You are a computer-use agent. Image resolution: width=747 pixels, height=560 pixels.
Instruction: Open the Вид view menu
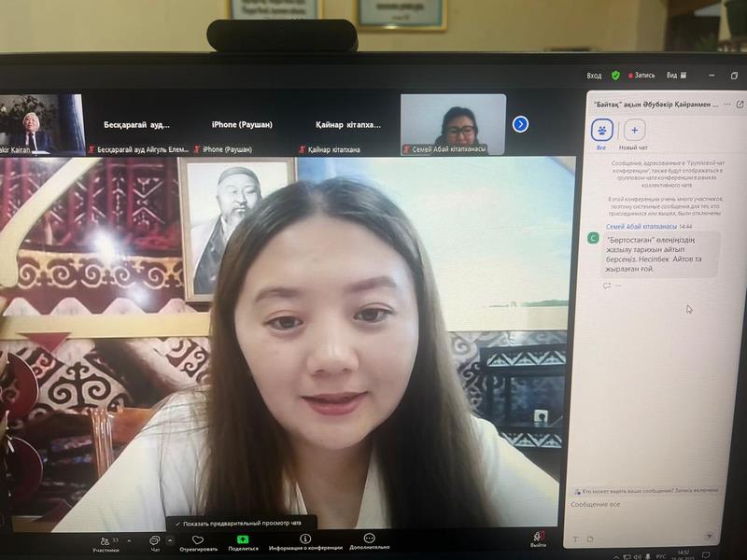676,76
